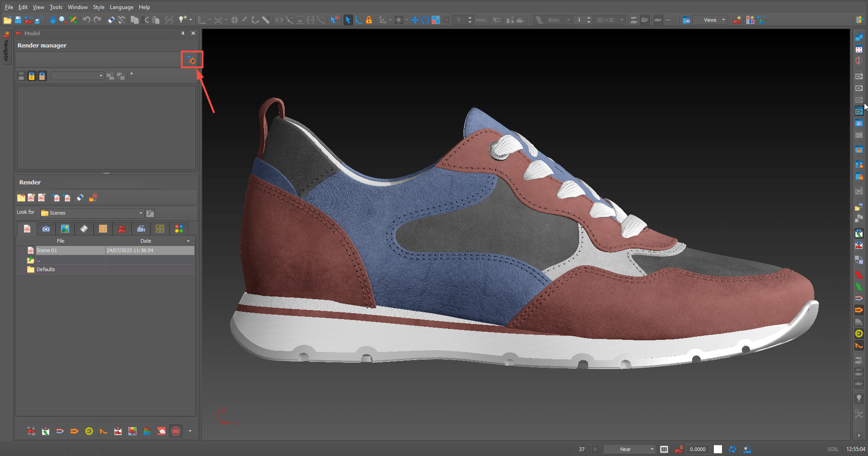Toggle the arrow select mode button
The width and height of the screenshot is (868, 456).
[348, 20]
